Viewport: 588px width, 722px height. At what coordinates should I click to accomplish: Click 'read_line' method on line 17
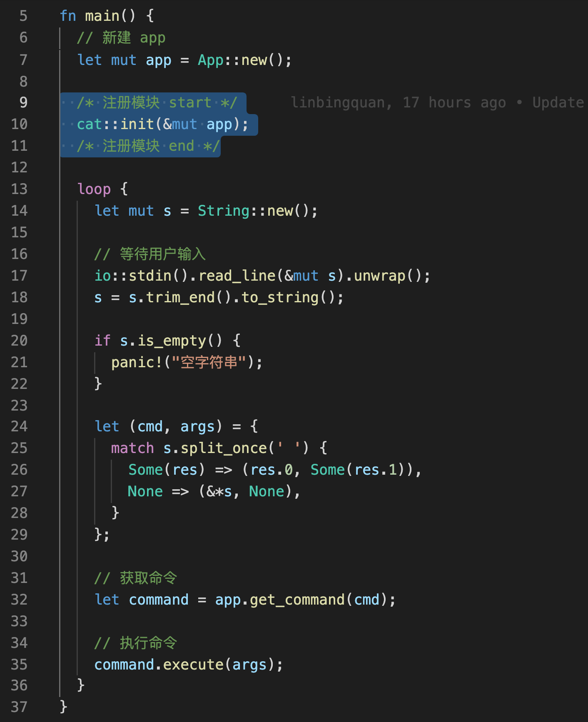tap(237, 276)
